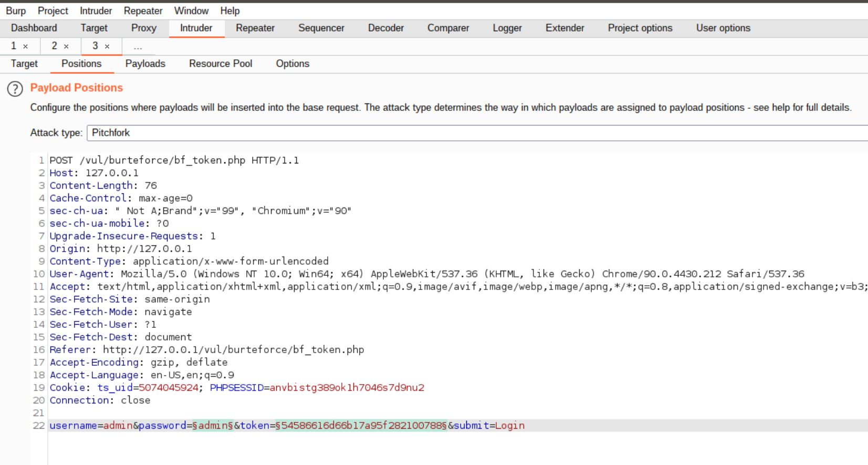868x465 pixels.
Task: Click the Host header line
Action: tap(94, 173)
